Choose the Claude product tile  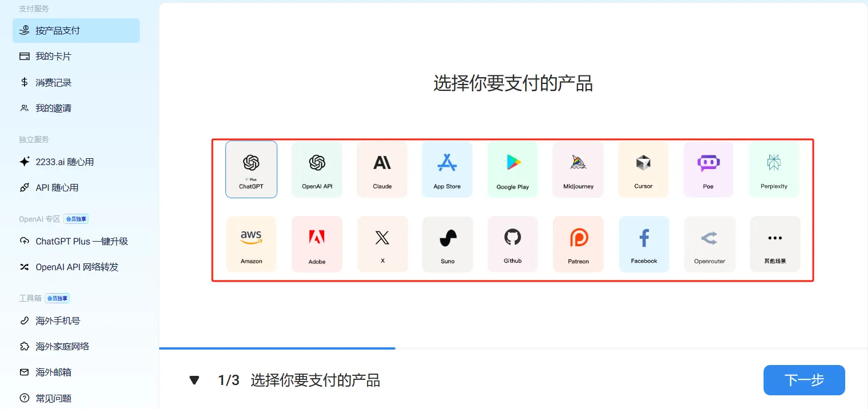pos(382,169)
